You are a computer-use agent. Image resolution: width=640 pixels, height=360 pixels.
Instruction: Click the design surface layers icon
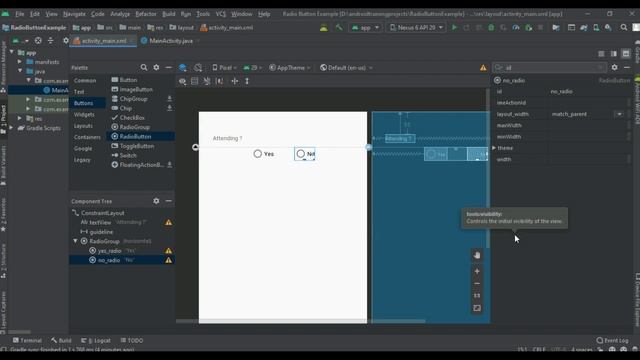point(182,67)
